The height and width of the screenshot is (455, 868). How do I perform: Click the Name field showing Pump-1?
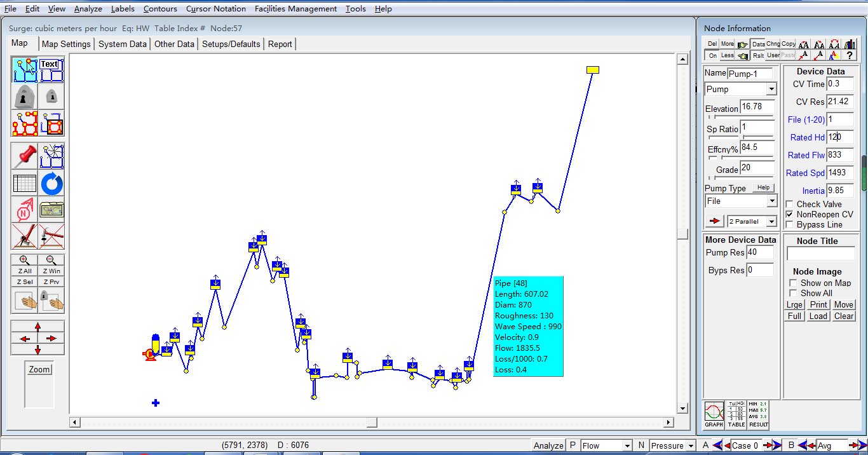pyautogui.click(x=750, y=74)
